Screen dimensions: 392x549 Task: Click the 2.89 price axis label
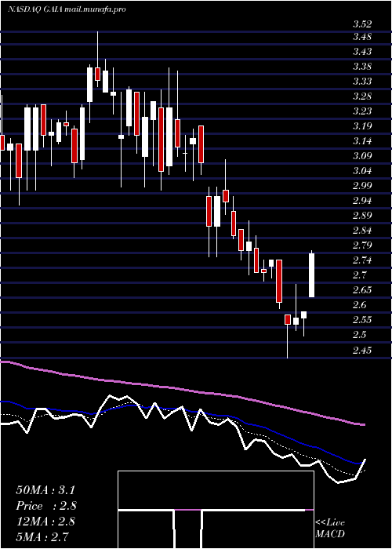coord(362,215)
